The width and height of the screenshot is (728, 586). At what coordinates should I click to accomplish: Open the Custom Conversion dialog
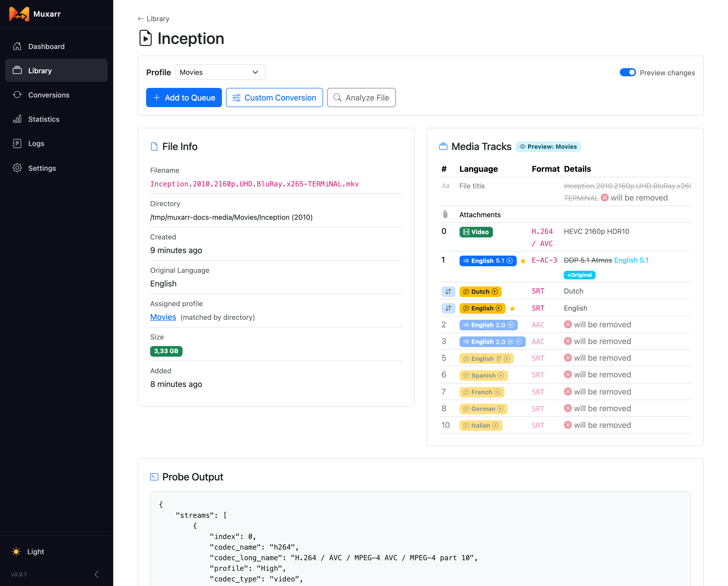(x=274, y=97)
